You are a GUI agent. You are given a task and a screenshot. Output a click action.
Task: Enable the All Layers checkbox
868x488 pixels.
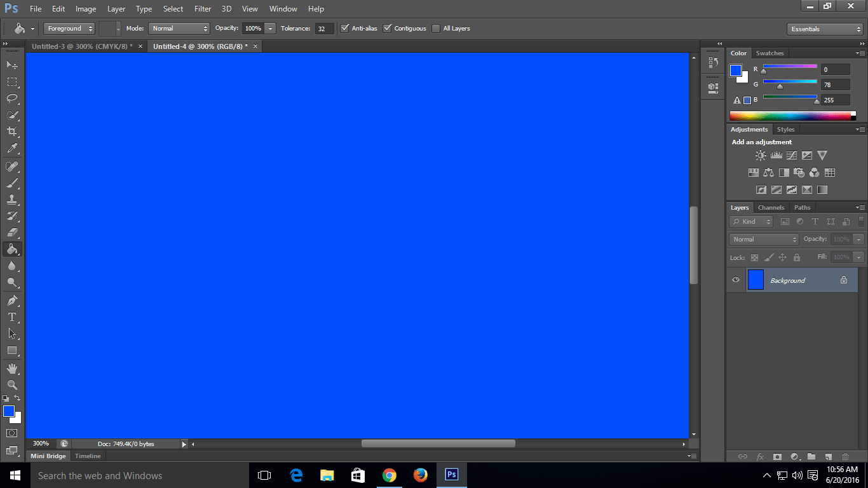436,29
